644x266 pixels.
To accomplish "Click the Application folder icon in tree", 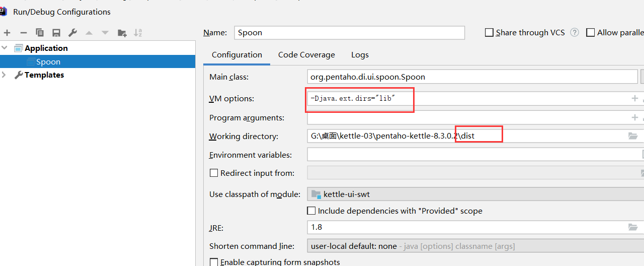I will (x=19, y=48).
